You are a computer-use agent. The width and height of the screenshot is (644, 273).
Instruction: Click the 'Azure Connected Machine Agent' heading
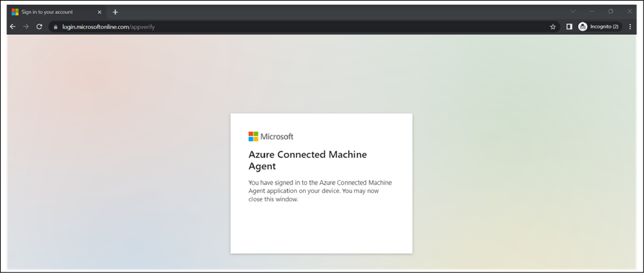(308, 160)
